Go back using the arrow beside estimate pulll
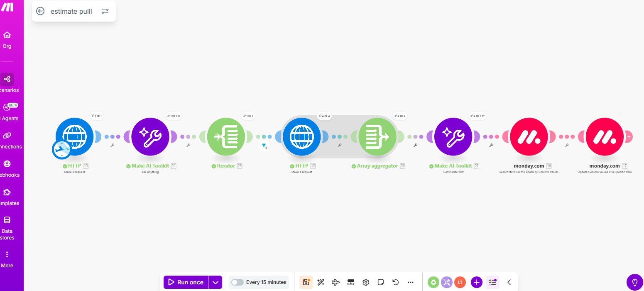 (40, 11)
